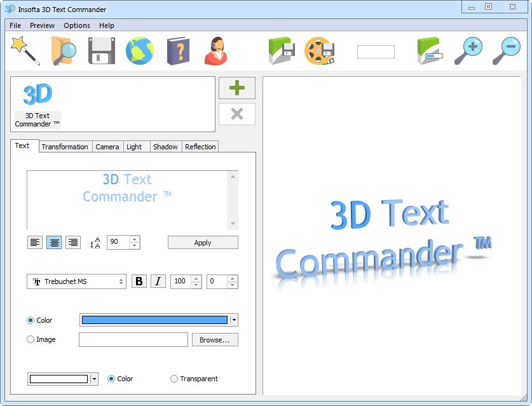Increase the font size value 100

[196, 278]
